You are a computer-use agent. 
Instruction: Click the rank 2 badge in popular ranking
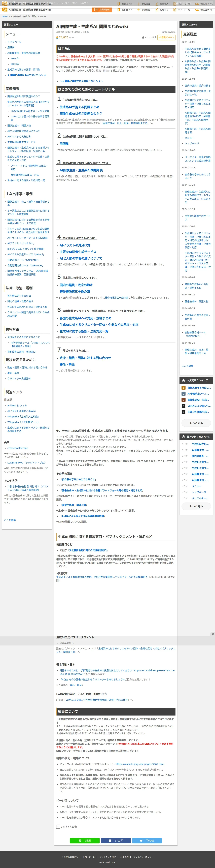(x=183, y=394)
